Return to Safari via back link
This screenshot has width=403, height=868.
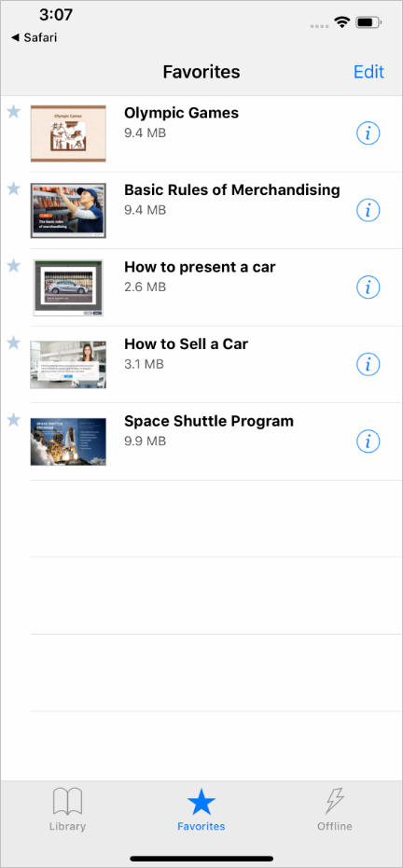pyautogui.click(x=34, y=37)
